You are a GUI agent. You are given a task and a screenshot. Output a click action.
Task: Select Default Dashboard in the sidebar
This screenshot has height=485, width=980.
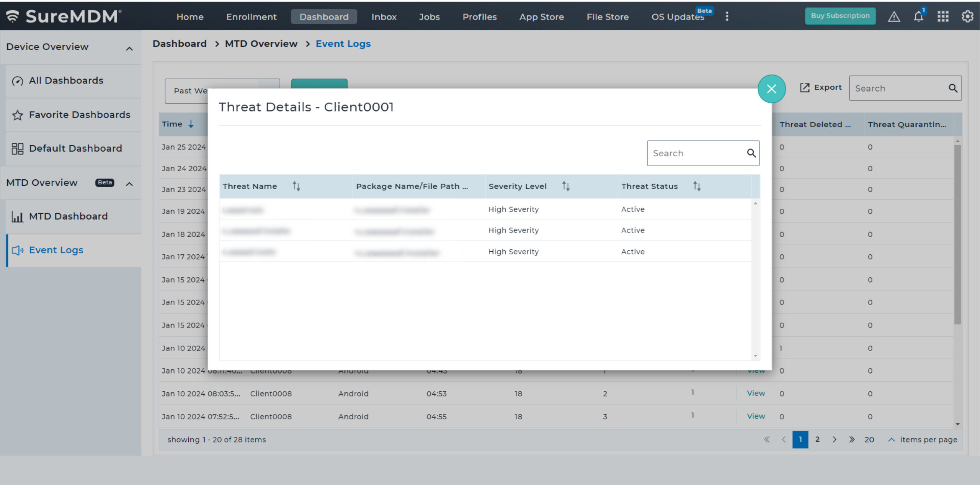tap(74, 149)
